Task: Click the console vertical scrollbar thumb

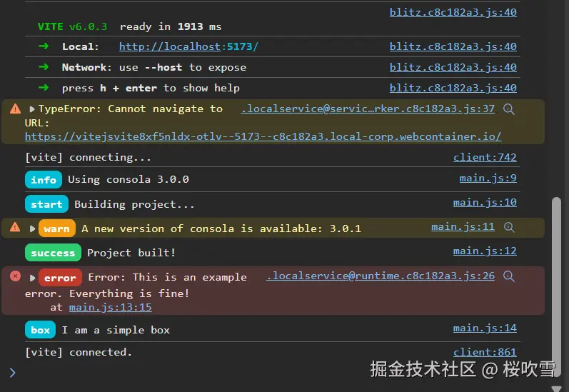Action: [557, 286]
